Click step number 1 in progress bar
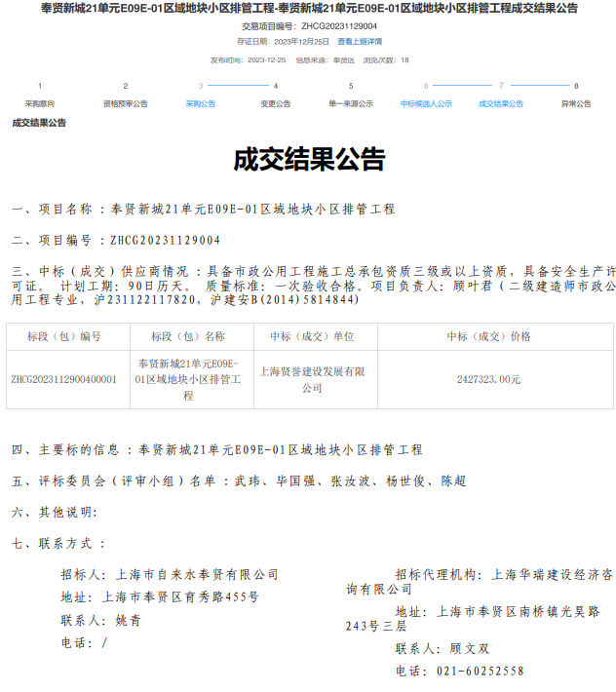 pos(40,86)
